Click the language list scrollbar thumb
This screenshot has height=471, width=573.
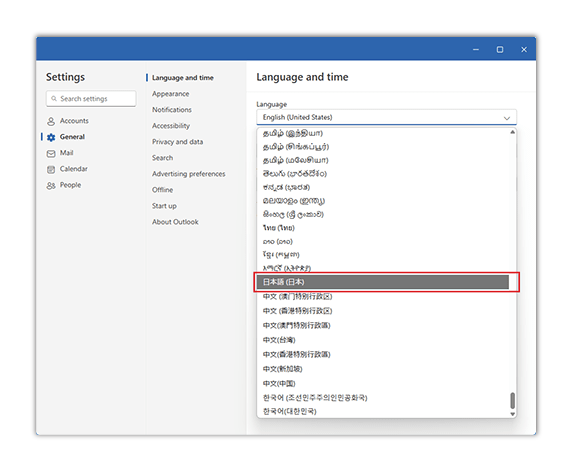pyautogui.click(x=513, y=400)
